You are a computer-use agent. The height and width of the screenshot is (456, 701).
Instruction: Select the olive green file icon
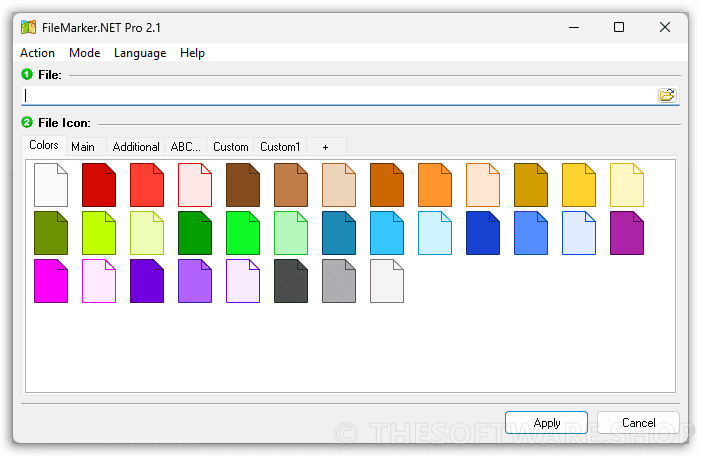click(x=51, y=233)
